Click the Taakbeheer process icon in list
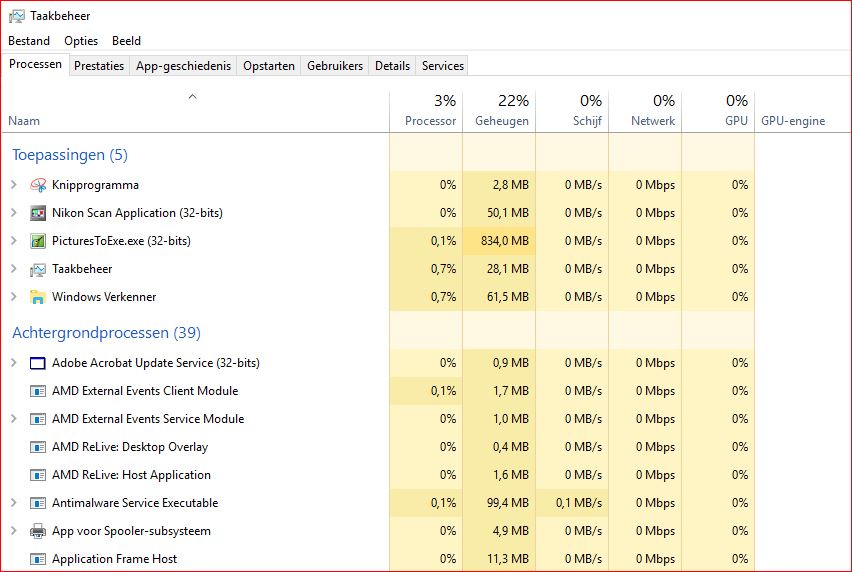Screen dimensions: 852x572 coord(37,269)
